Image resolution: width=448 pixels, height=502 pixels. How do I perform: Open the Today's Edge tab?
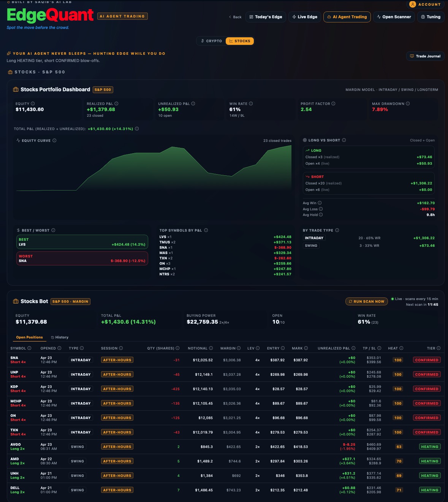pos(266,17)
